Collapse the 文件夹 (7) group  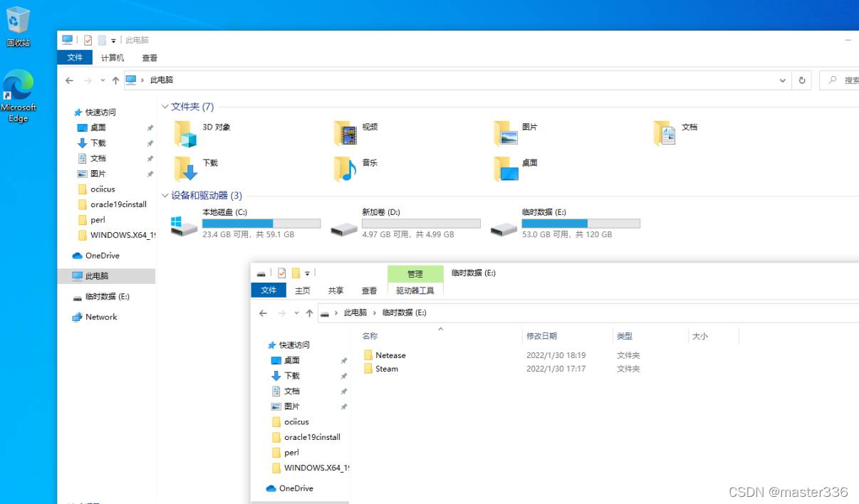tap(165, 107)
